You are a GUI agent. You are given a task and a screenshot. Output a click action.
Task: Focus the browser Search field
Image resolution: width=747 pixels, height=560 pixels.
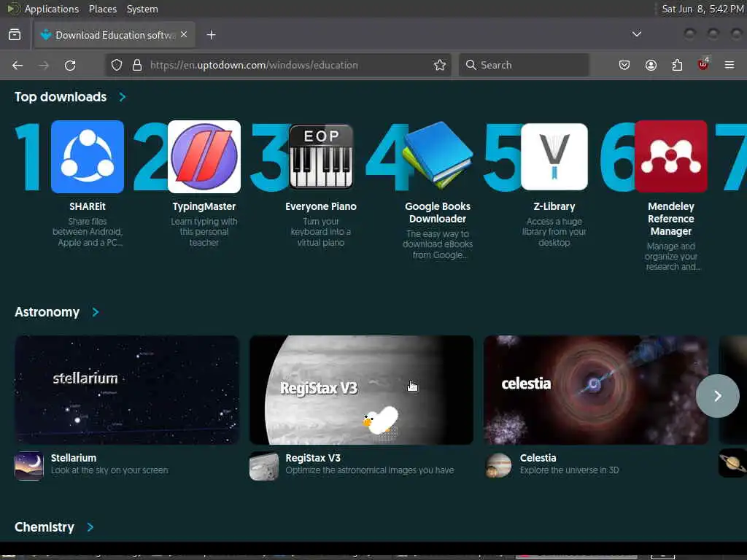(x=524, y=65)
